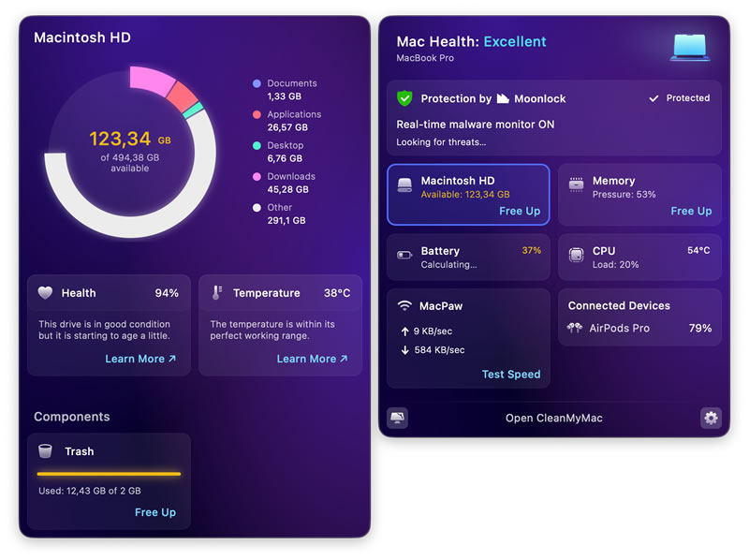Click the Applications 26,57 GB value
This screenshot has width=749, height=560.
tap(287, 127)
